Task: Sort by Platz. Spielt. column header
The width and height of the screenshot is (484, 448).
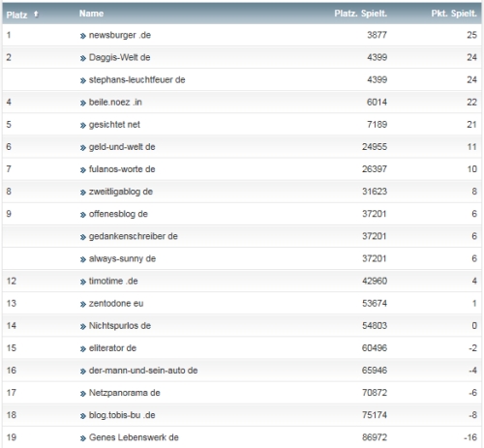Action: click(360, 14)
